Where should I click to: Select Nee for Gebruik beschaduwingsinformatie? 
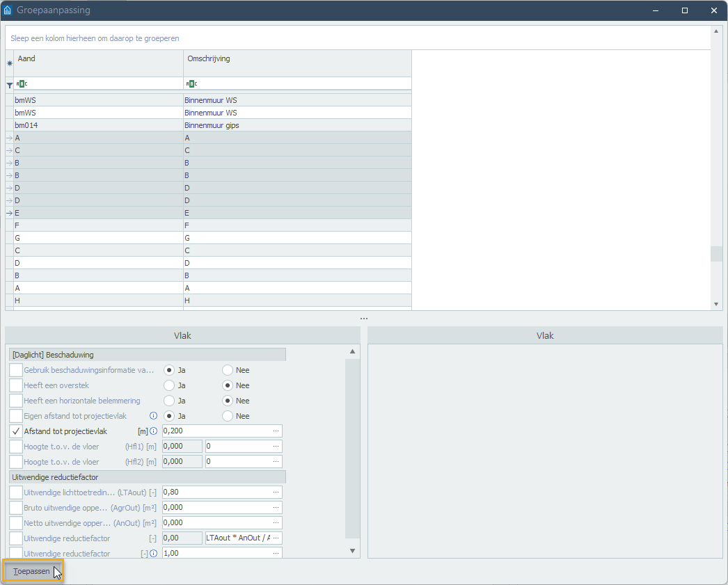(228, 370)
